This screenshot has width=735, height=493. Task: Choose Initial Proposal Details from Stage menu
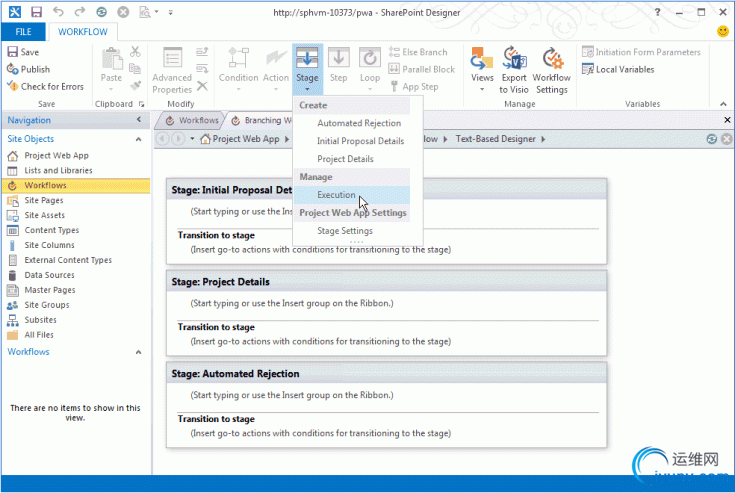(360, 141)
